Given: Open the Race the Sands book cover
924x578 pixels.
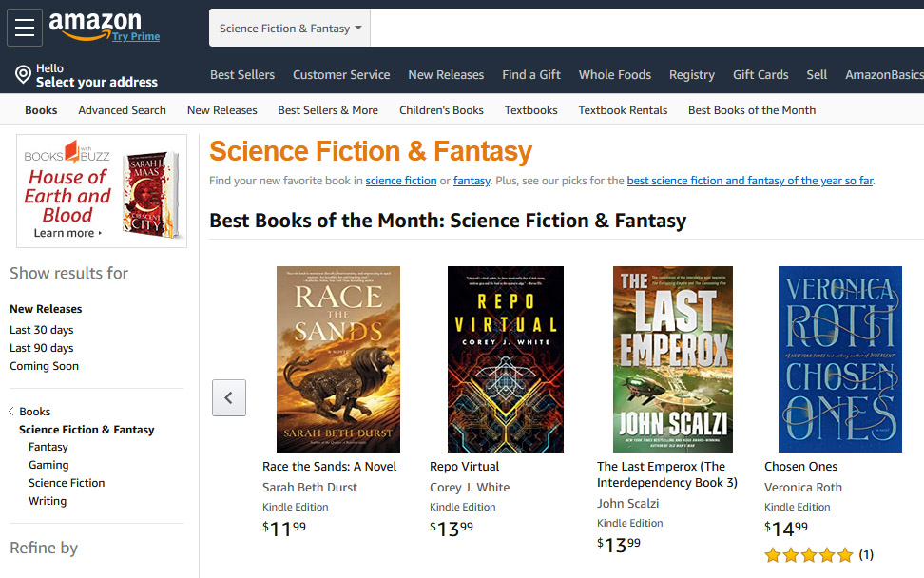Looking at the screenshot, I should 337,358.
